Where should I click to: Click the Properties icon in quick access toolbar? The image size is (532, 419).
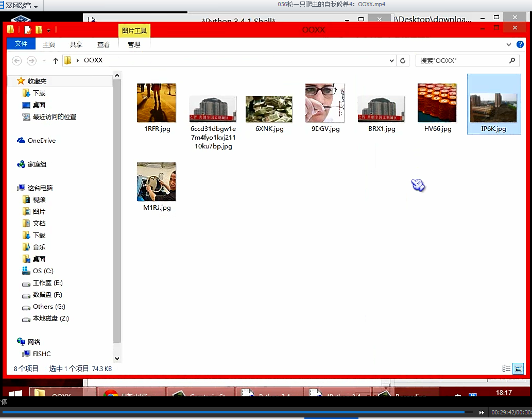point(28,30)
